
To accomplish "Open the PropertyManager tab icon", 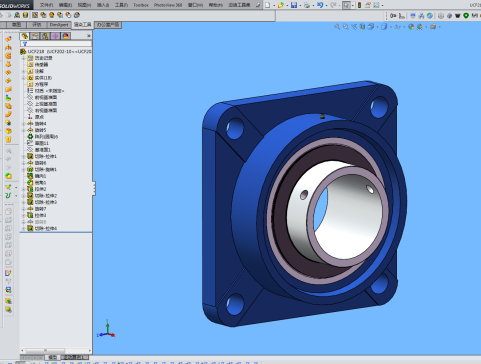I will click(35, 36).
